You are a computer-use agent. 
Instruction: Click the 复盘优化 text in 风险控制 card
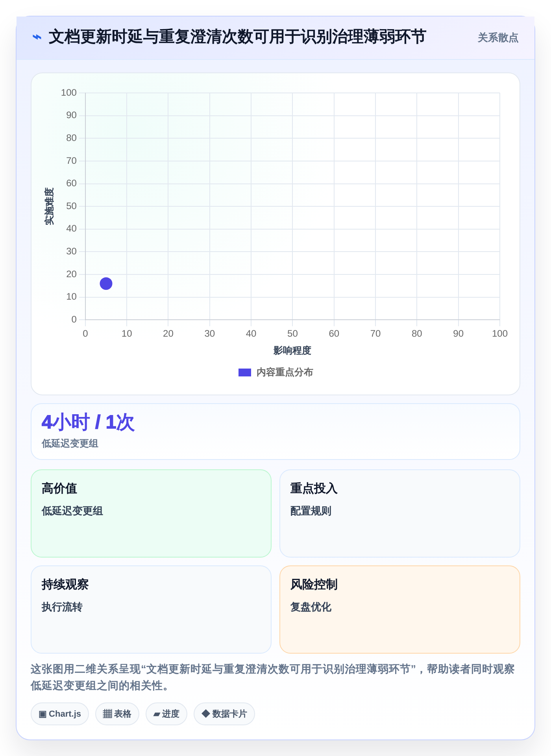tap(311, 607)
